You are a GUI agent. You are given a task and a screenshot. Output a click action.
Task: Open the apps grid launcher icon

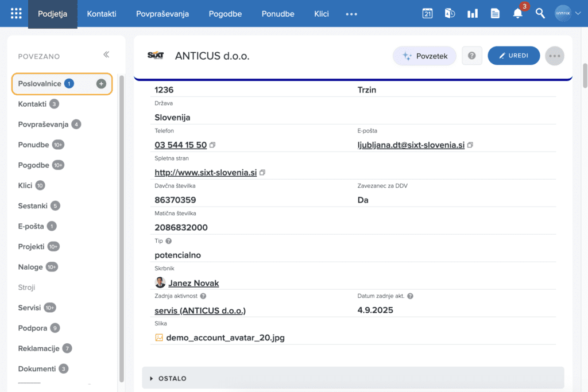pos(16,14)
